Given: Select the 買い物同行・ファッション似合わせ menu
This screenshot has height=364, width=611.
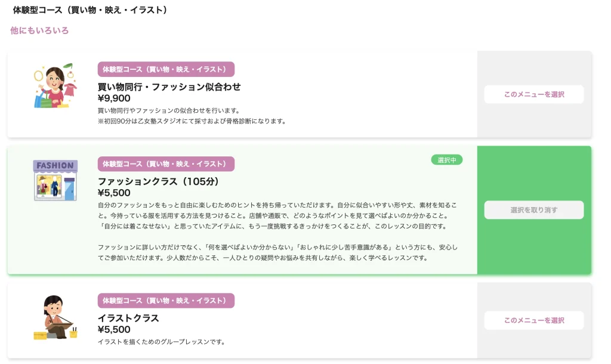Looking at the screenshot, I should pyautogui.click(x=534, y=94).
